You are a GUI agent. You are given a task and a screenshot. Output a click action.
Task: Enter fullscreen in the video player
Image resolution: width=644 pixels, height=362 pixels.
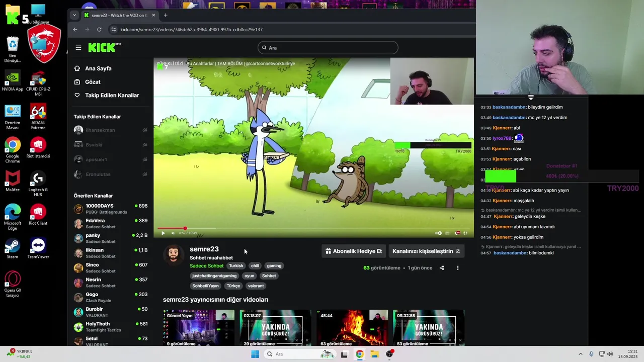pos(465,233)
